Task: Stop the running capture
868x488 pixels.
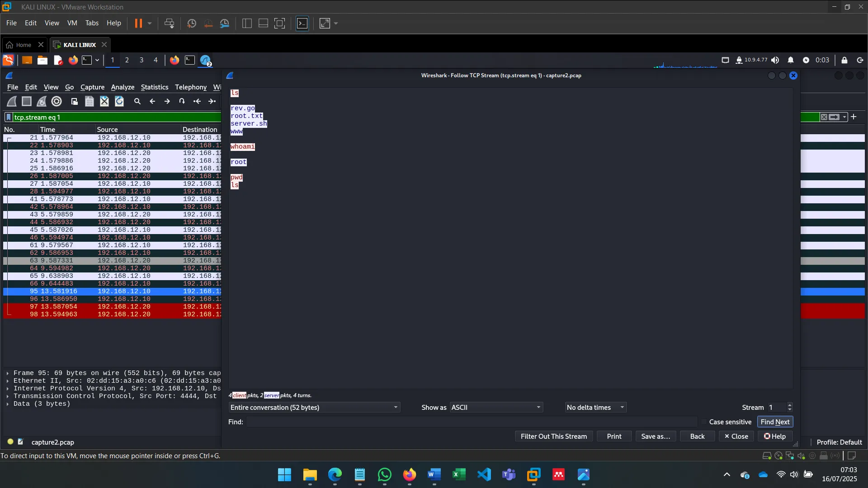Action: tap(26, 101)
